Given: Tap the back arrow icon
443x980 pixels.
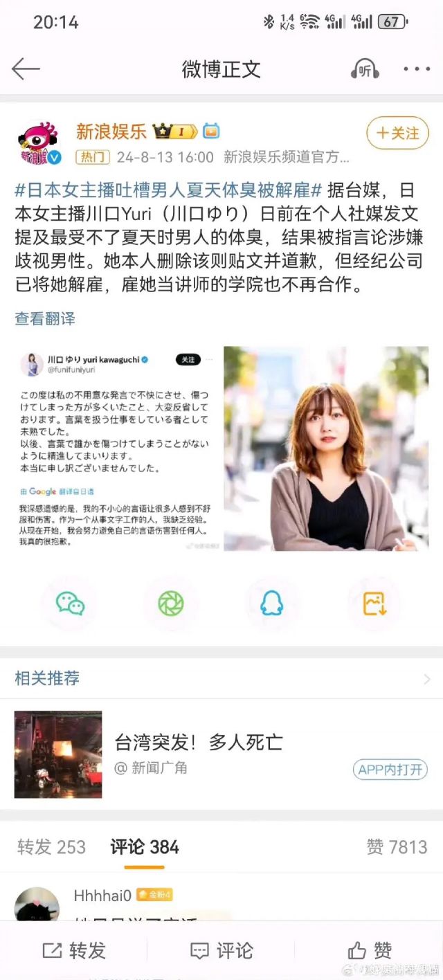Looking at the screenshot, I should pos(26,69).
